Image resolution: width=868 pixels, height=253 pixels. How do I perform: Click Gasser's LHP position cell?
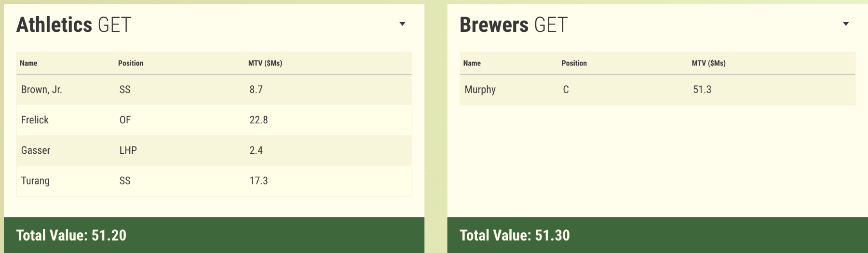[x=128, y=150]
